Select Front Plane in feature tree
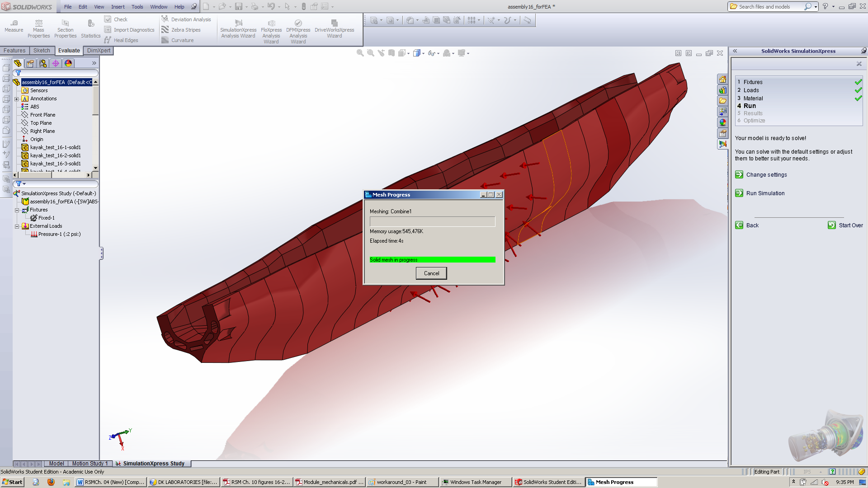 (42, 115)
